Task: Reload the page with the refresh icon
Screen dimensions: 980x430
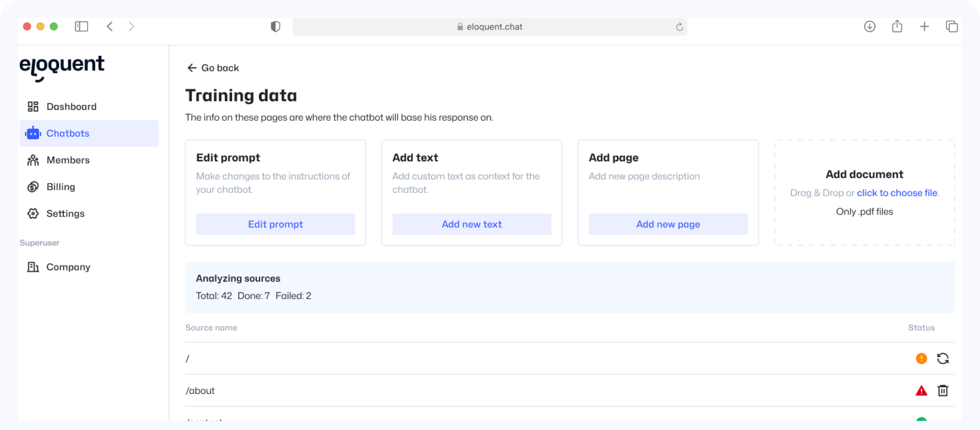Action: [679, 27]
